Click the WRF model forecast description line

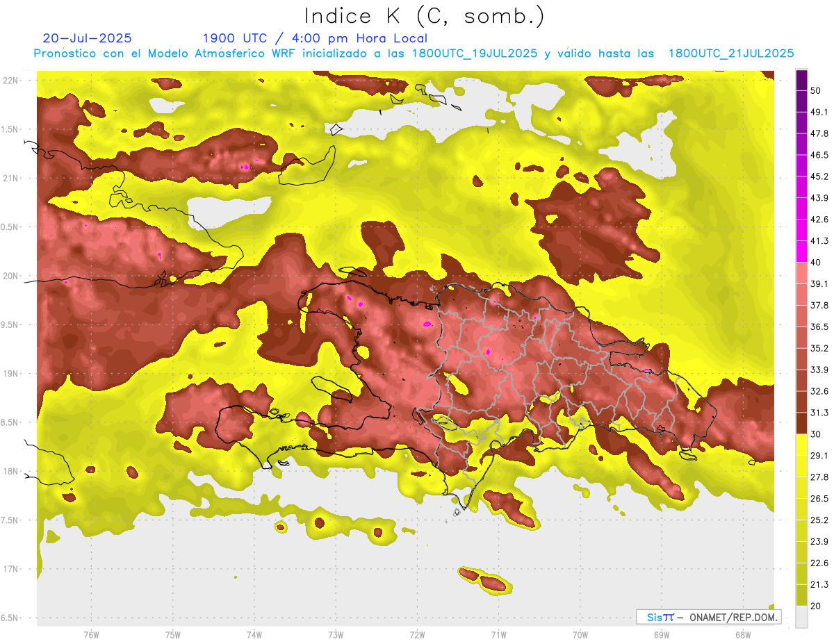tap(414, 53)
